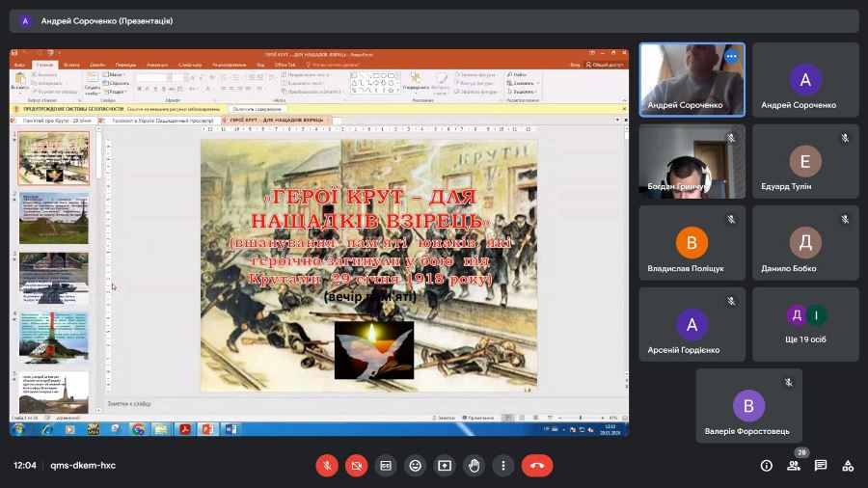Toggle closed captions button
Image resolution: width=868 pixels, height=488 pixels.
click(386, 465)
